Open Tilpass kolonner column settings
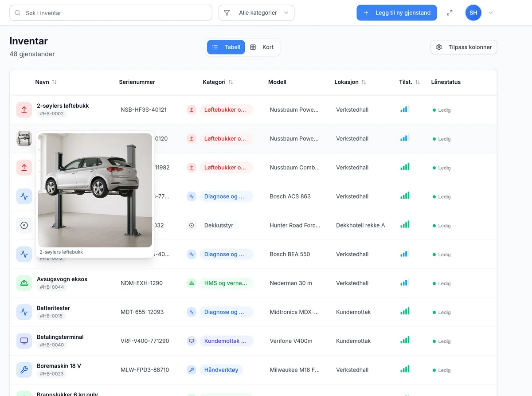The image size is (532, 396). click(x=464, y=47)
